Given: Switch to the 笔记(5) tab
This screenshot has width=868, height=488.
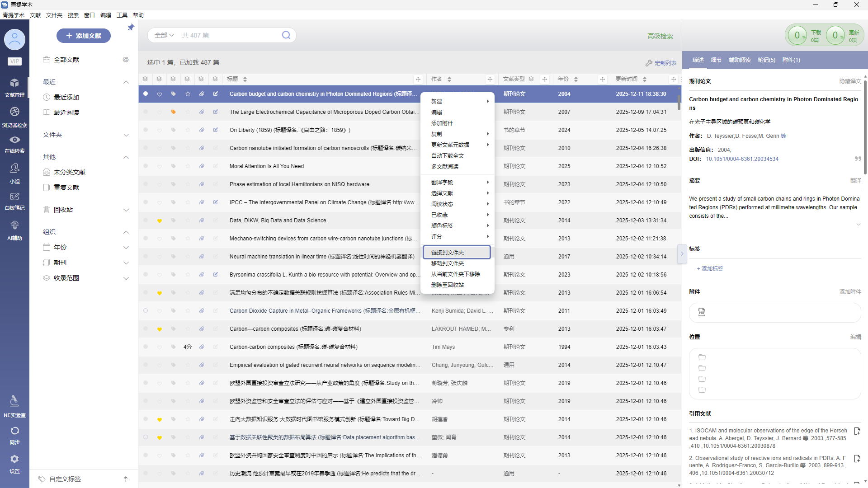Looking at the screenshot, I should tap(766, 60).
